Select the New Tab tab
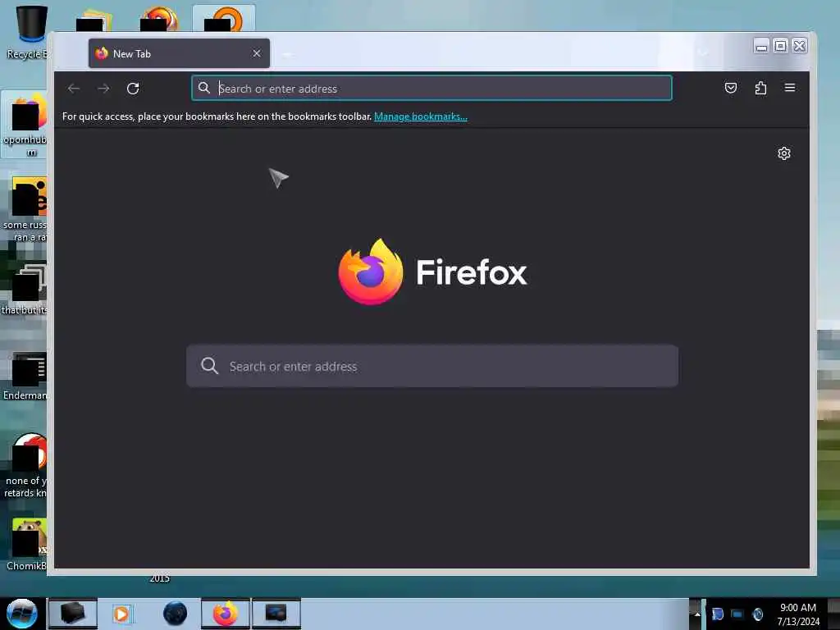840x630 pixels. [x=179, y=53]
